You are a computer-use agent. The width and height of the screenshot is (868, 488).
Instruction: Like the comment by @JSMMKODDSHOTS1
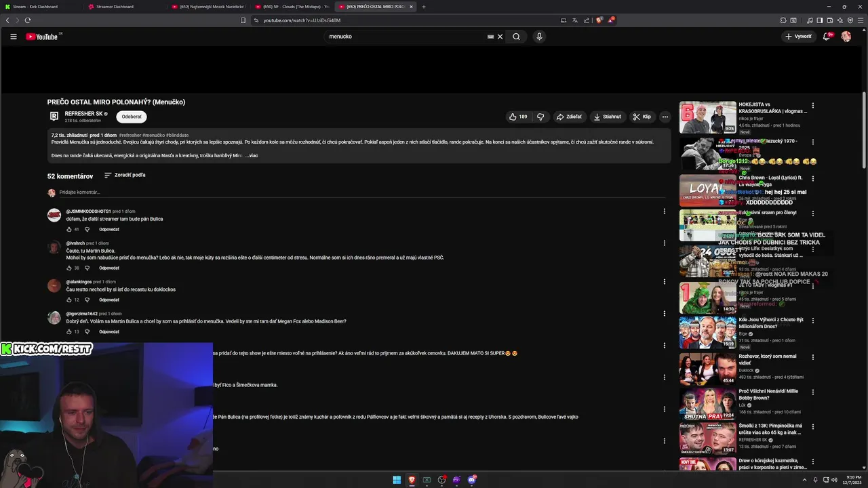pos(69,229)
